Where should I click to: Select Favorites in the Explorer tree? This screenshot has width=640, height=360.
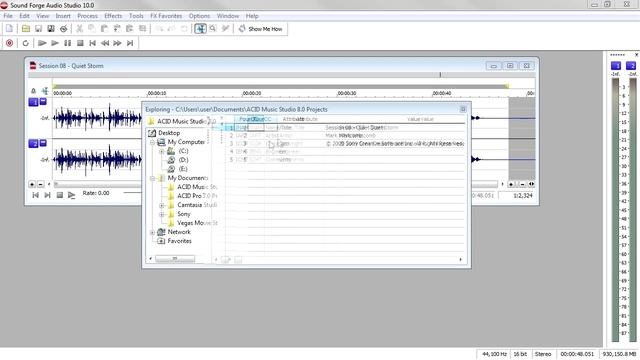point(179,241)
